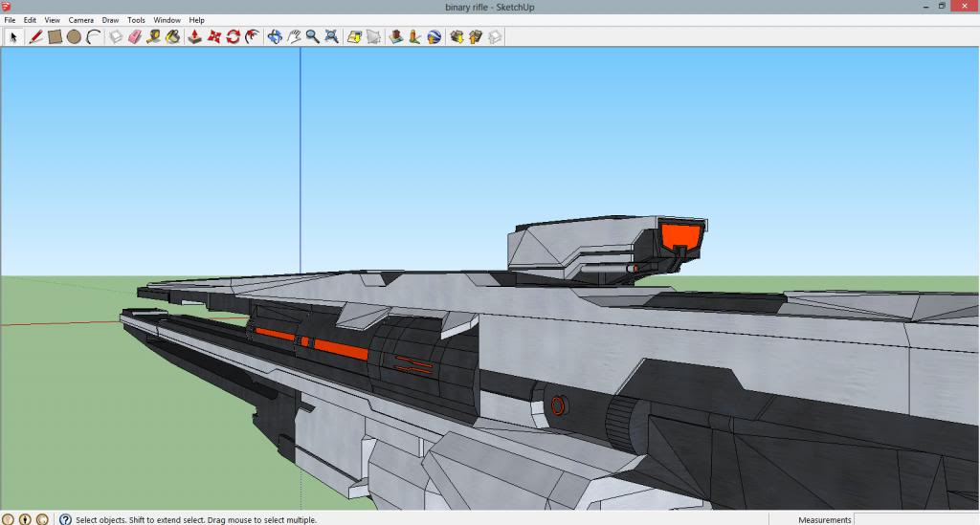Activate the Circle drawing tool

click(74, 37)
